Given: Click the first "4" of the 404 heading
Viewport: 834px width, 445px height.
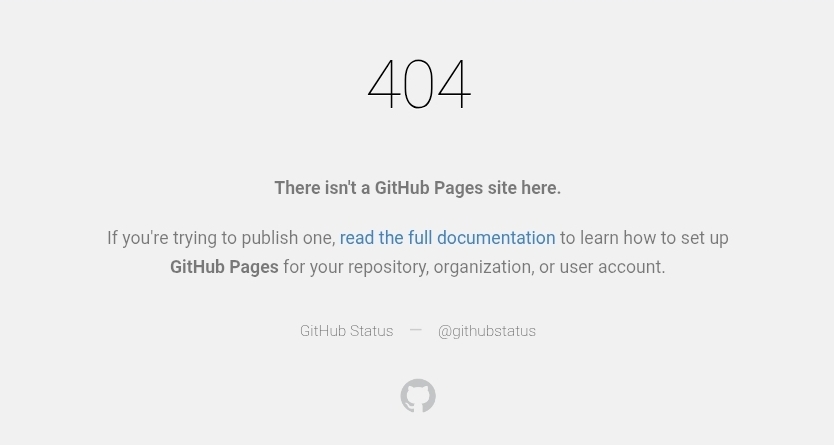Looking at the screenshot, I should point(383,84).
